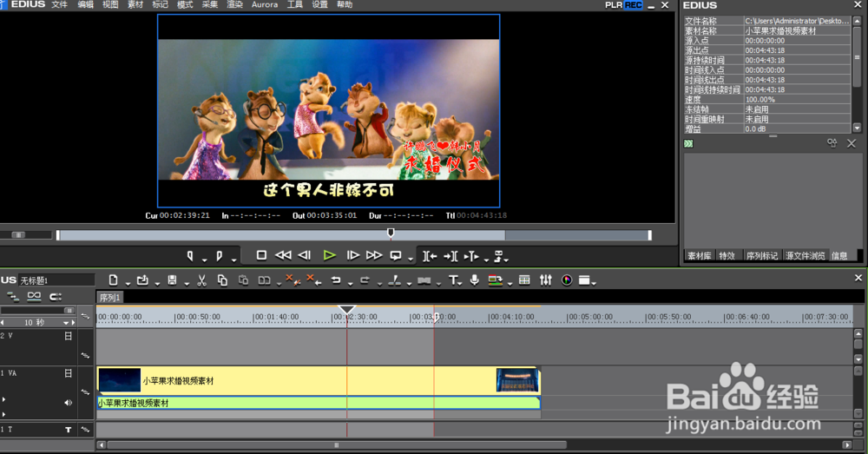The width and height of the screenshot is (868, 454).
Task: Toggle video mute on track 1 VA
Action: point(68,374)
